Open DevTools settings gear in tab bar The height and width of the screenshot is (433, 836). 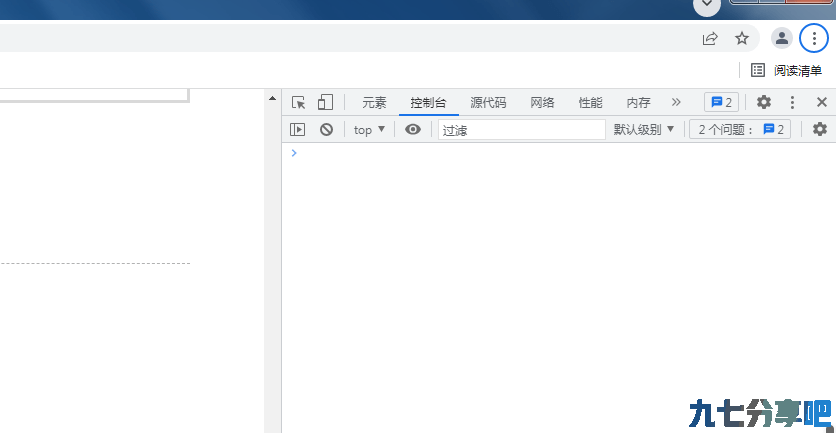pyautogui.click(x=764, y=102)
